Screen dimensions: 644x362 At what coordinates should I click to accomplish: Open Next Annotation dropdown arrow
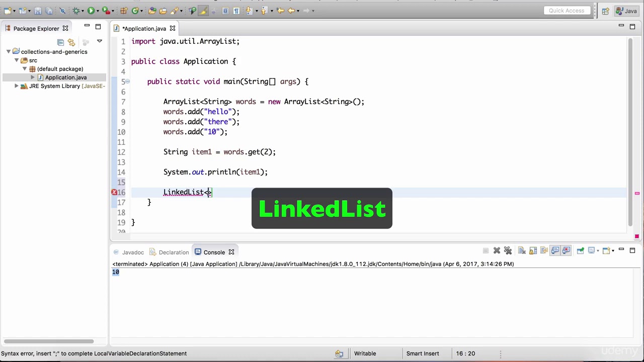coord(257,11)
